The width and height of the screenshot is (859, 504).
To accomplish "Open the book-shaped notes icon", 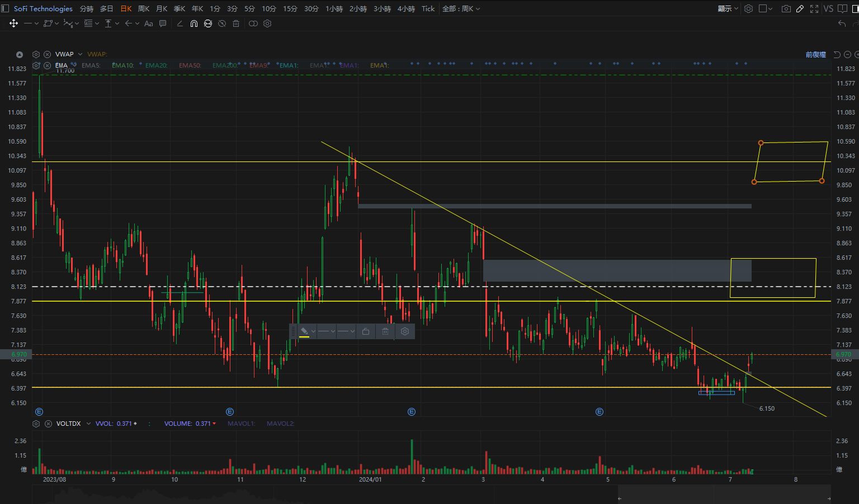I will coord(843,8).
